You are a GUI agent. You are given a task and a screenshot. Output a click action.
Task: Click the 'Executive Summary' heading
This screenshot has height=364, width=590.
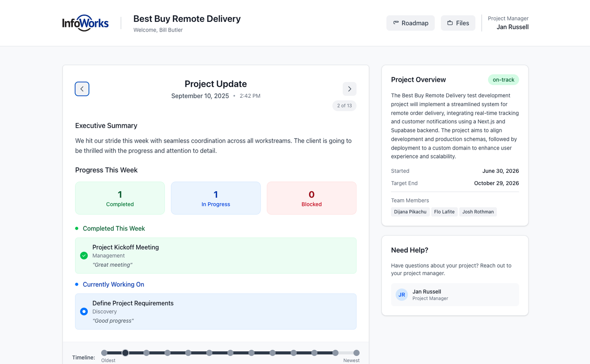click(x=106, y=126)
